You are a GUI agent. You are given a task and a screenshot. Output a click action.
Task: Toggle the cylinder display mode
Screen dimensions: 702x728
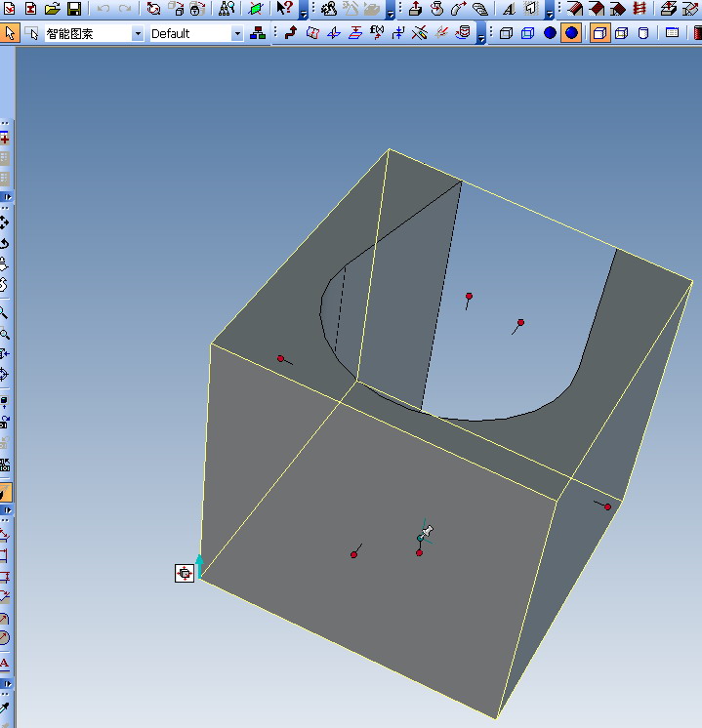point(643,33)
